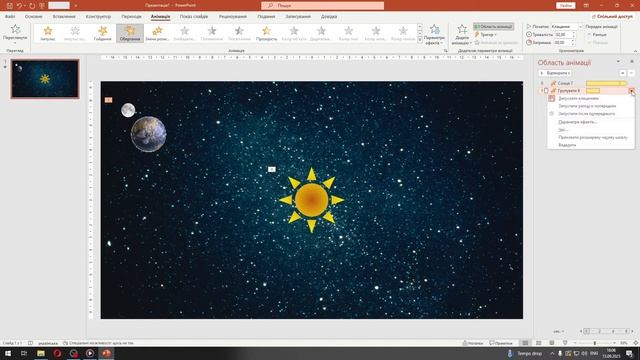Screen dimensions: 640x360
Task: Apply the Прозорість transparency animation
Action: point(267,33)
